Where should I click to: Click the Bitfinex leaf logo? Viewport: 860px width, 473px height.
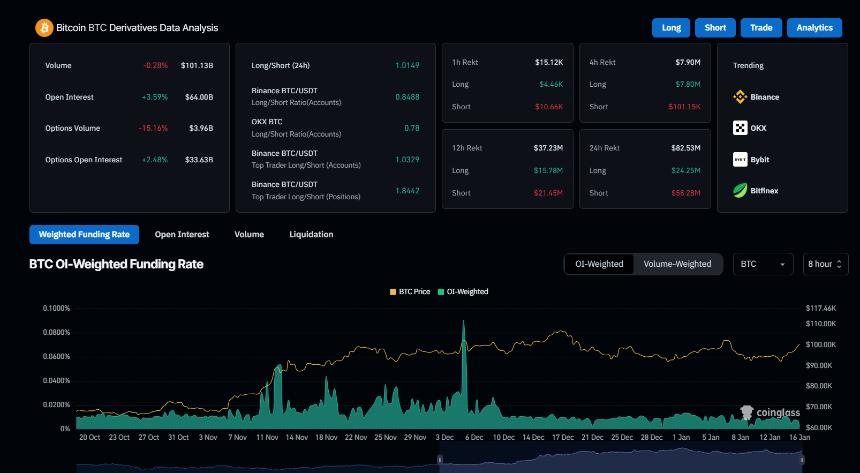coord(740,190)
